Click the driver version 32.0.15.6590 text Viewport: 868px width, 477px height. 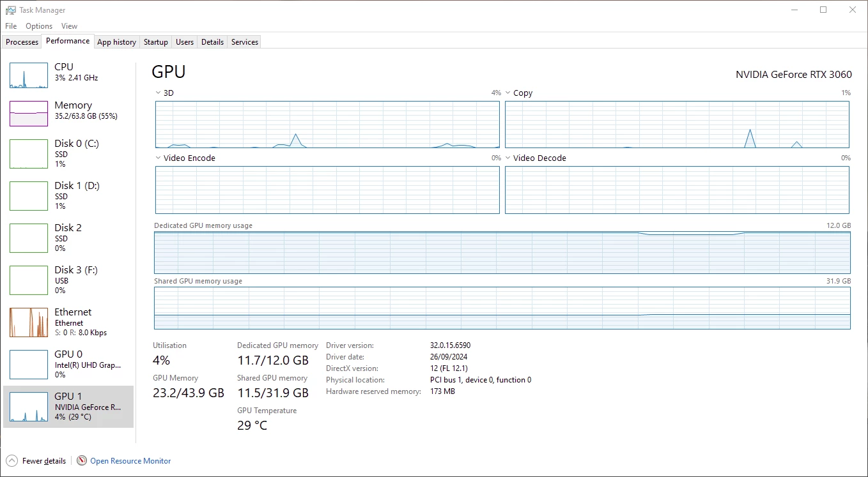[x=450, y=345]
